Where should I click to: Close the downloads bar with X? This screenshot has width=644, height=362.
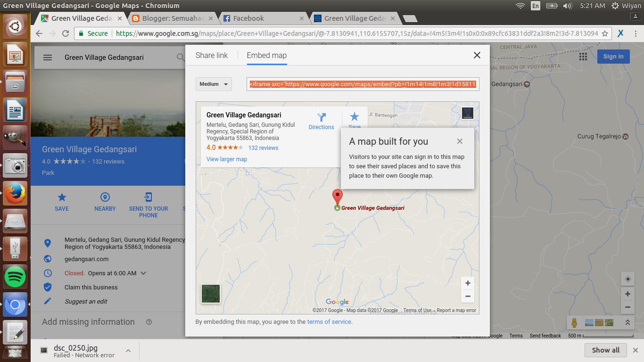pos(636,350)
